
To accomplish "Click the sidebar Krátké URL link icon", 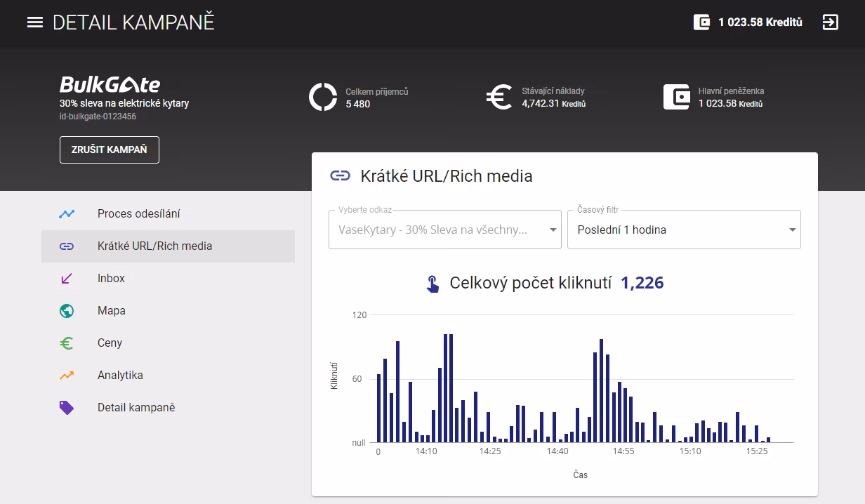I will (x=67, y=246).
